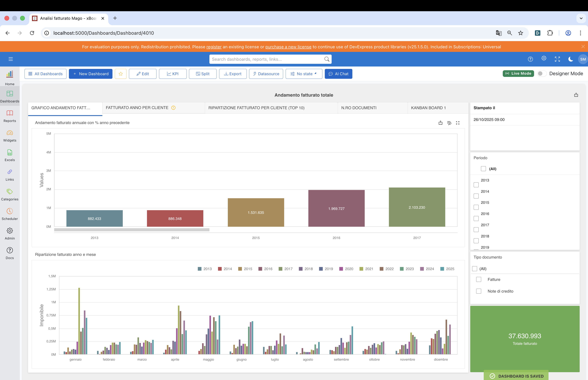Screen dimensions: 588x380
Task: Check the Tipo documento (All) checkbox
Action: pyautogui.click(x=475, y=269)
